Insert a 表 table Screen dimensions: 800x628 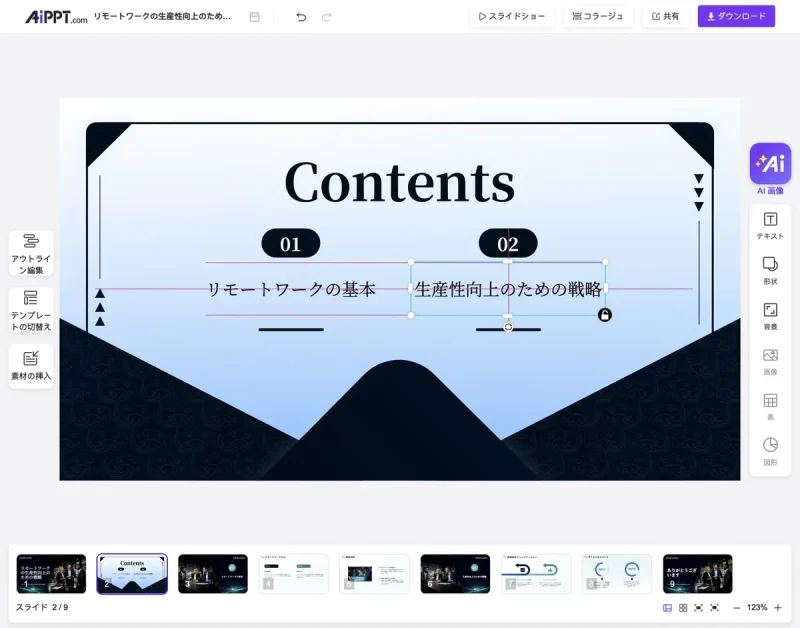click(770, 405)
